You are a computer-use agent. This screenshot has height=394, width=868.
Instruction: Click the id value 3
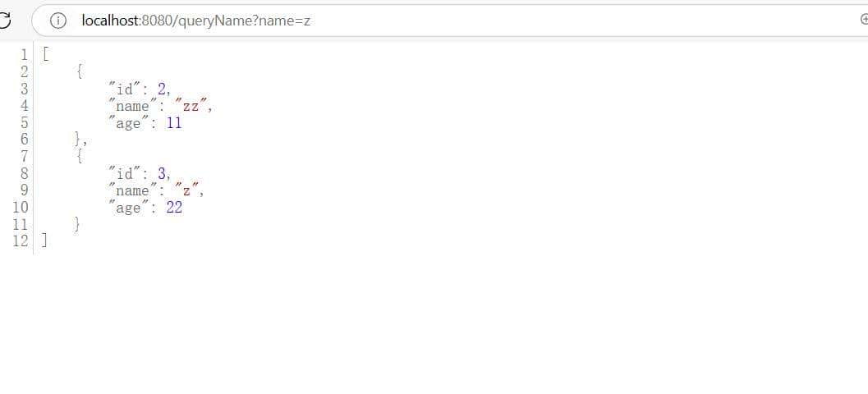[x=162, y=174]
